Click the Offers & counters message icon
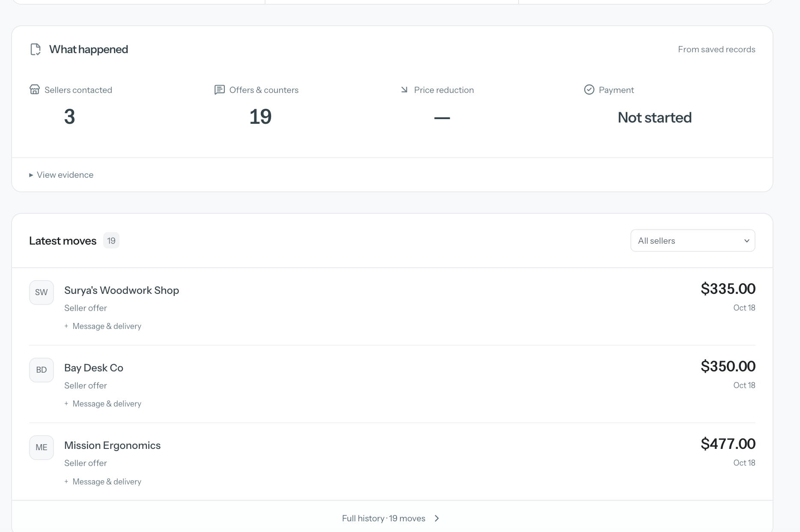800x532 pixels. coord(219,90)
